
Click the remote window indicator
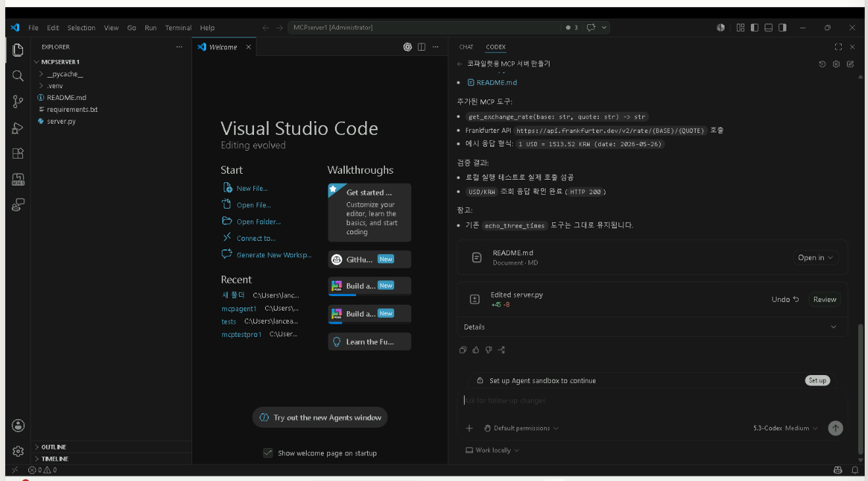coord(15,470)
